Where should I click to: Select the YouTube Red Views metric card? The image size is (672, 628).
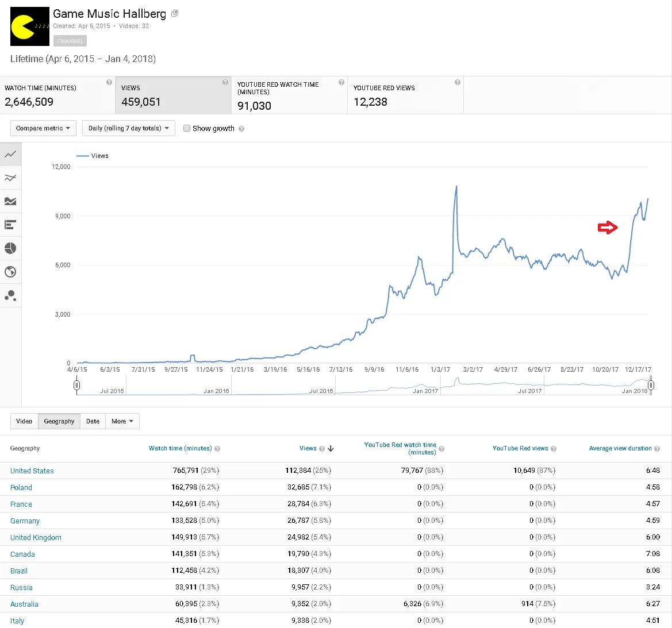click(x=405, y=95)
